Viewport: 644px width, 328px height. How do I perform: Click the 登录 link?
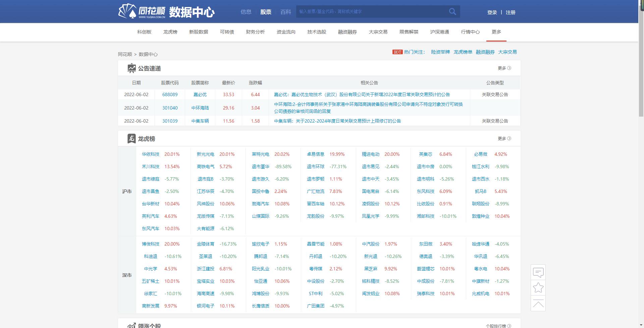coord(492,12)
